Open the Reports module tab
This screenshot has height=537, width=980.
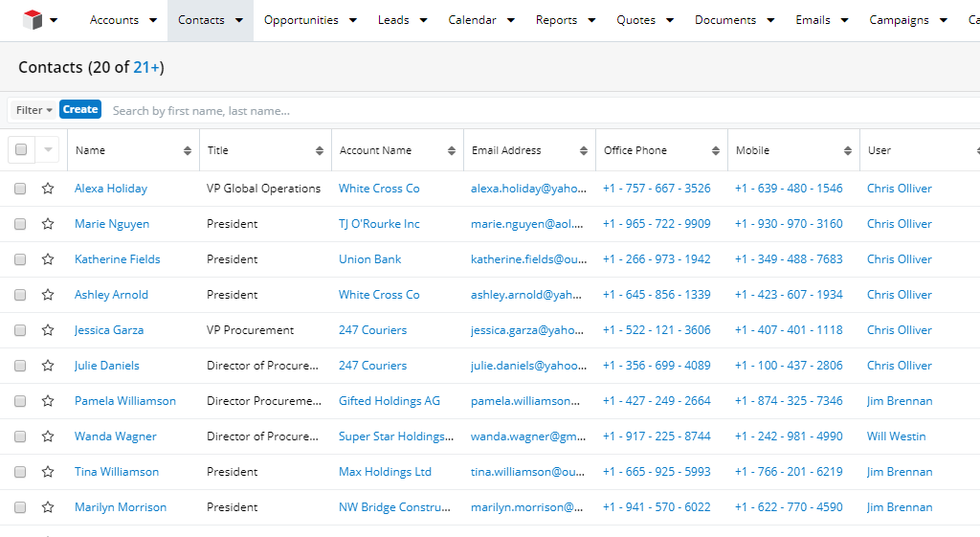556,20
